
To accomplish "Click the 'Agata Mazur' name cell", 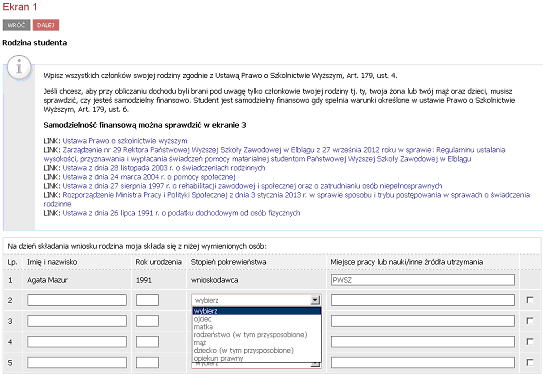I will click(x=47, y=280).
